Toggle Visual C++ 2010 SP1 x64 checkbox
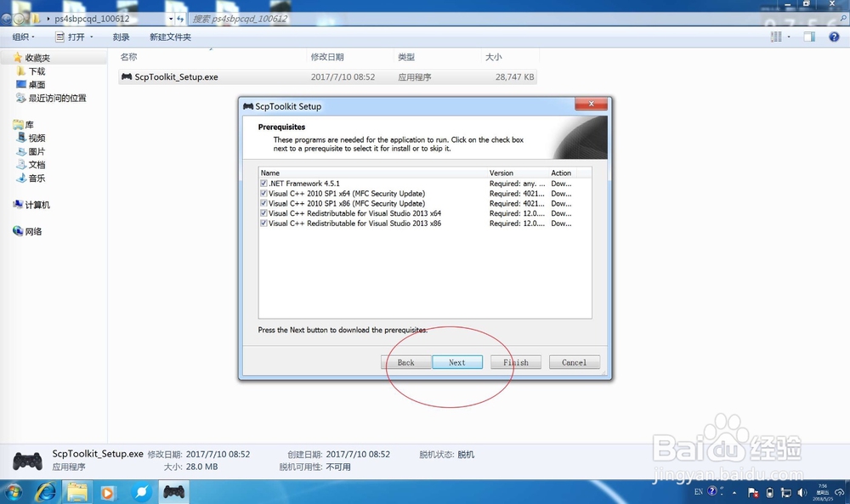This screenshot has width=850, height=504. click(x=263, y=193)
